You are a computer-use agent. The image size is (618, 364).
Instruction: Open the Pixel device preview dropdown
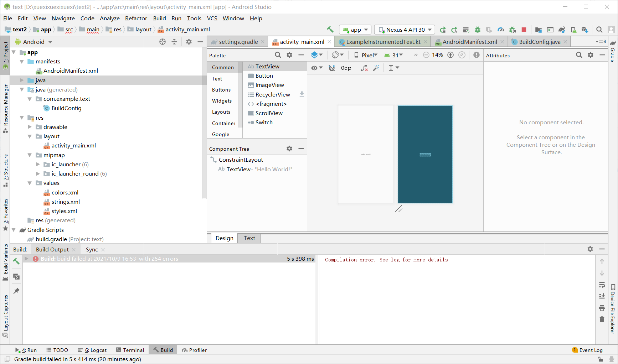pos(366,55)
